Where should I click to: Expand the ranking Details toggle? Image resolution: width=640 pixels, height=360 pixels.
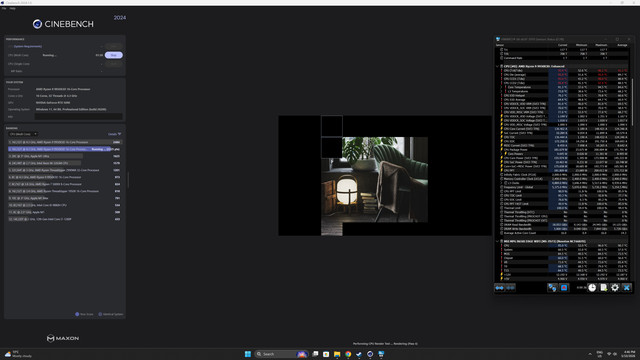pos(115,134)
